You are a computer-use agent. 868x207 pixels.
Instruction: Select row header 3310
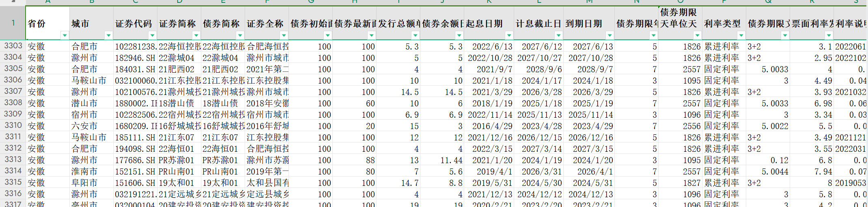pyautogui.click(x=13, y=126)
